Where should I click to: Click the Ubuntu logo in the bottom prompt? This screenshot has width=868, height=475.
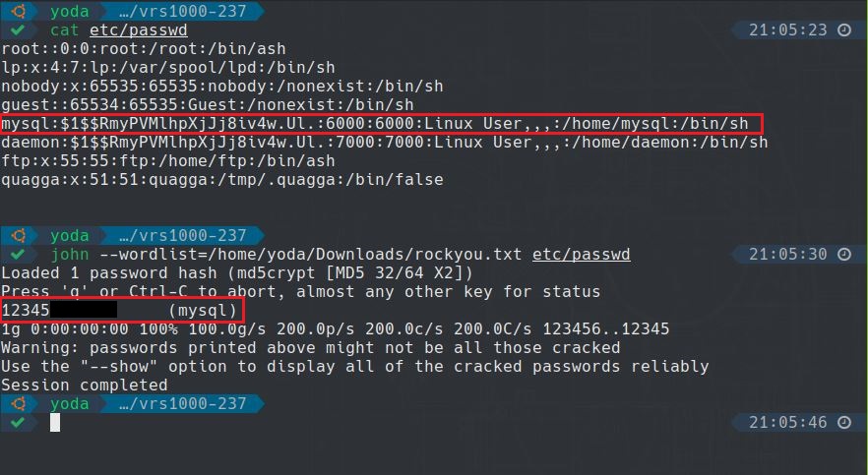15,403
